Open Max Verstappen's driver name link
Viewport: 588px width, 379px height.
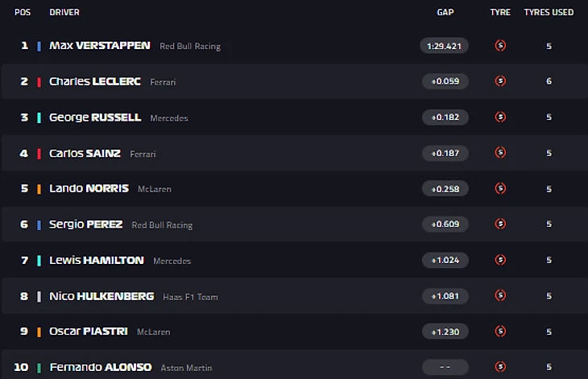[100, 46]
